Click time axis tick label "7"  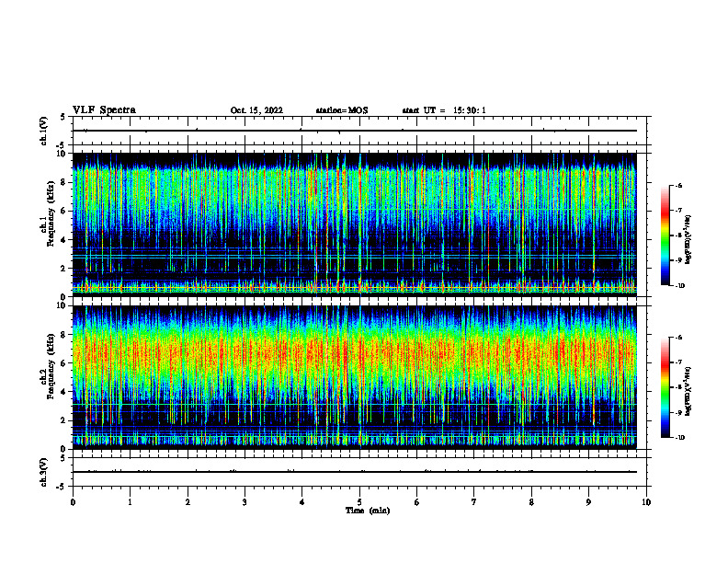474,502
